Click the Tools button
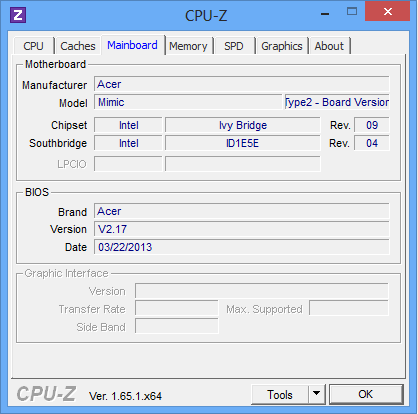Screen dimensions: 418x414 (280, 394)
